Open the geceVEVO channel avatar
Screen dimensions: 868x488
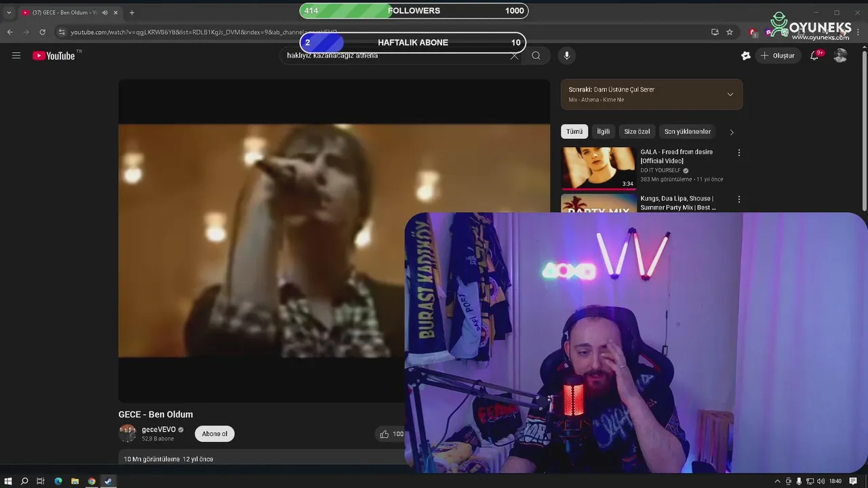pos(127,433)
